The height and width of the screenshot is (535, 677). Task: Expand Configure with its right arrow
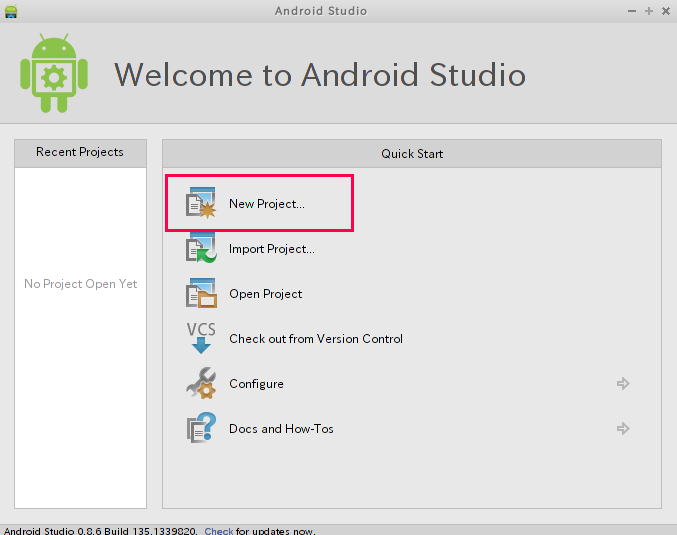(x=623, y=383)
